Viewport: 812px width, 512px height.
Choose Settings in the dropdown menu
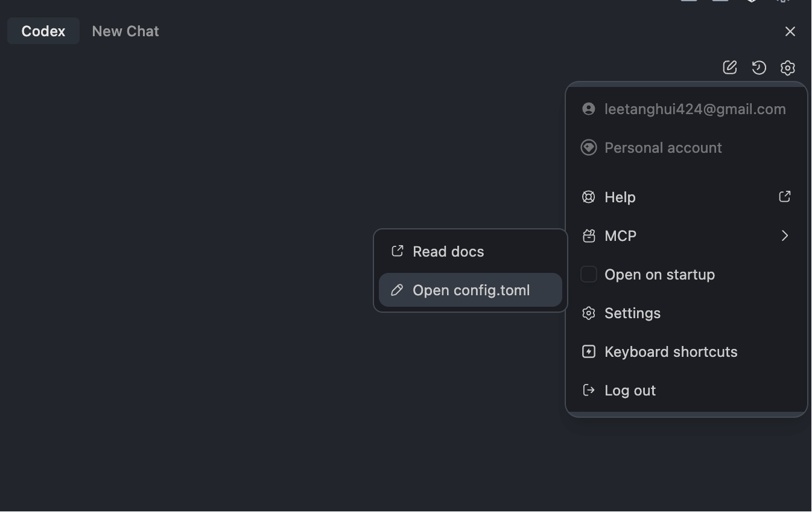(632, 313)
